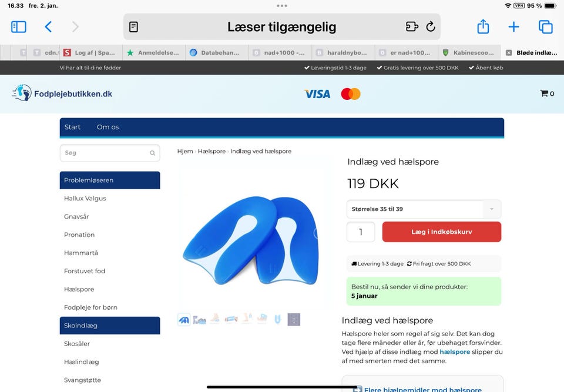Click the search magnifier icon
Screen dimensions: 564x392
[x=153, y=153]
